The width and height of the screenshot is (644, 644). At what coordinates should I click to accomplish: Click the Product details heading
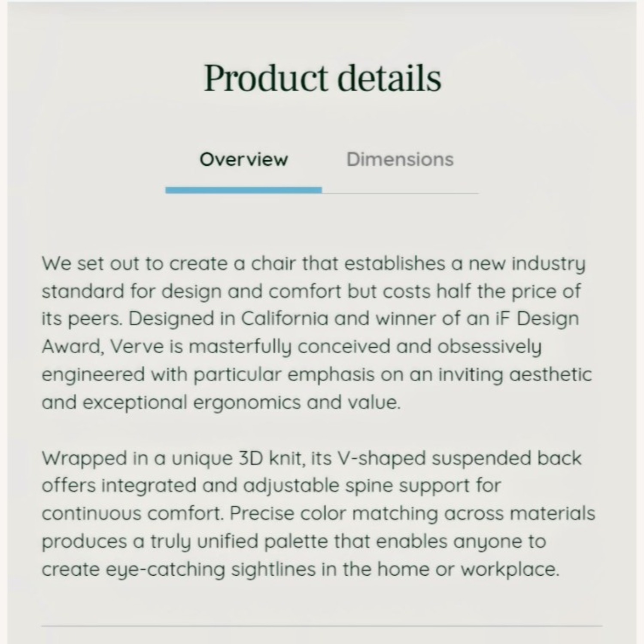pos(322,78)
